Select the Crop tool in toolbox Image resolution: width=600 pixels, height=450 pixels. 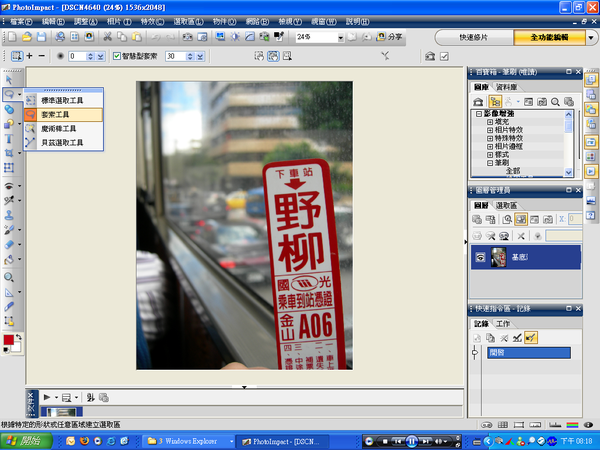pyautogui.click(x=9, y=153)
